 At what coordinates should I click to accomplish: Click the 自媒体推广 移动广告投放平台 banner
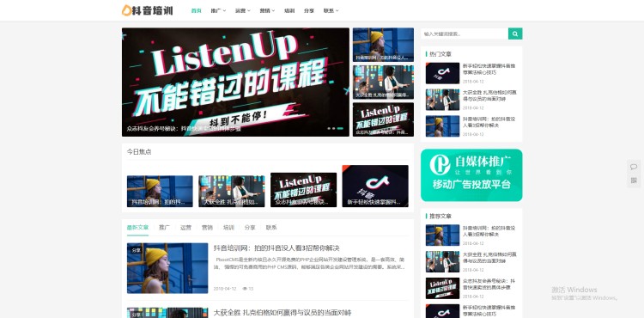coord(471,175)
